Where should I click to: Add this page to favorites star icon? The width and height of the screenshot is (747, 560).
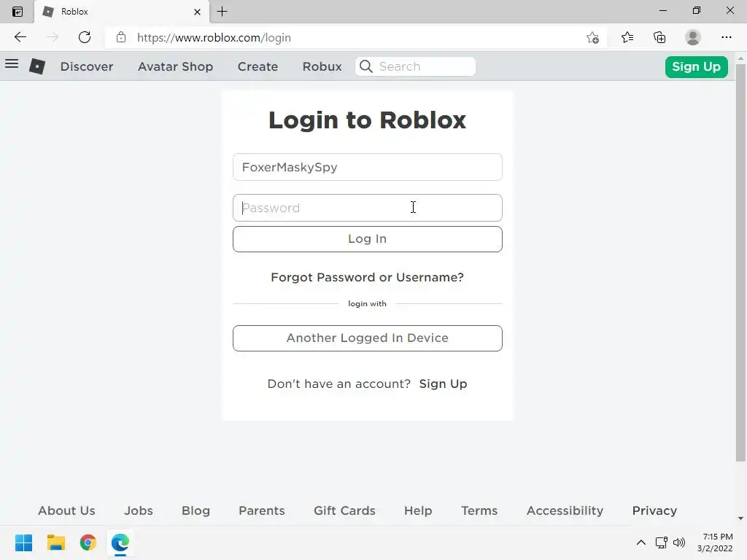(x=592, y=38)
